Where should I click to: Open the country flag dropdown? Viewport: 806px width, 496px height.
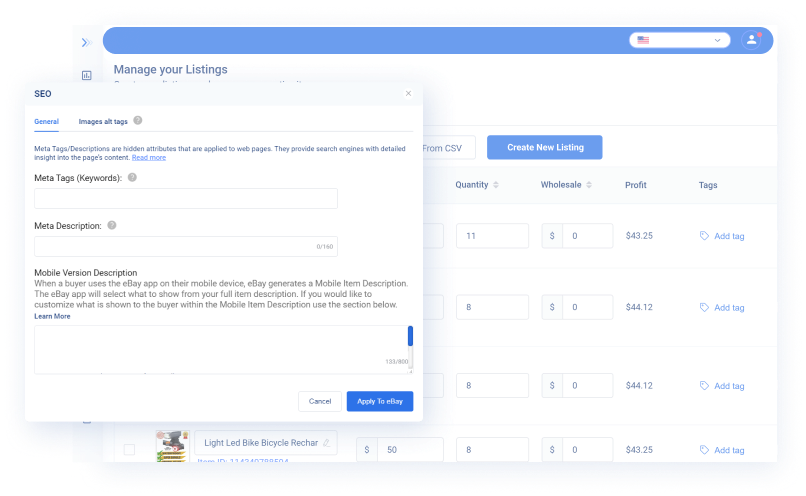679,40
